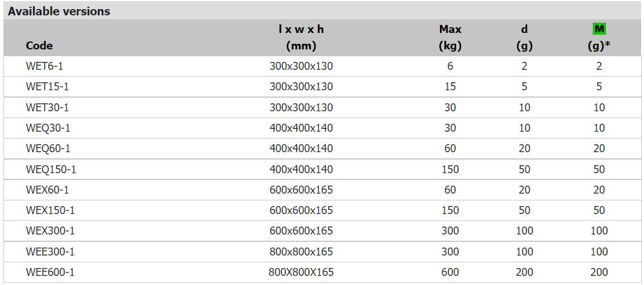This screenshot has height=285, width=644.
Task: Click the d (g) column header
Action: pos(524,37)
